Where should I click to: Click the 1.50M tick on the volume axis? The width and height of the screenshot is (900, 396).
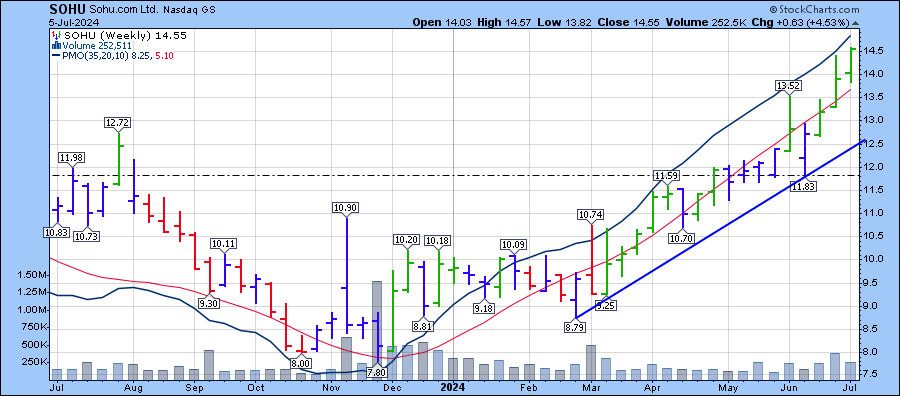pos(31,275)
